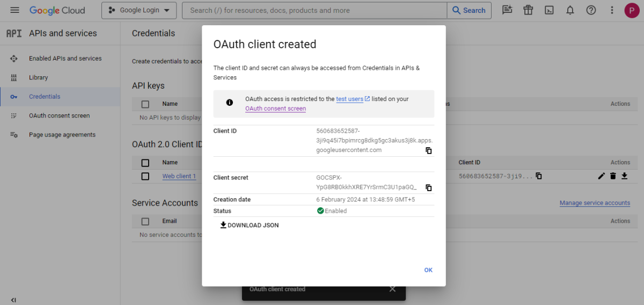
Task: Open OAuth consent screen sidebar item
Action: point(60,116)
